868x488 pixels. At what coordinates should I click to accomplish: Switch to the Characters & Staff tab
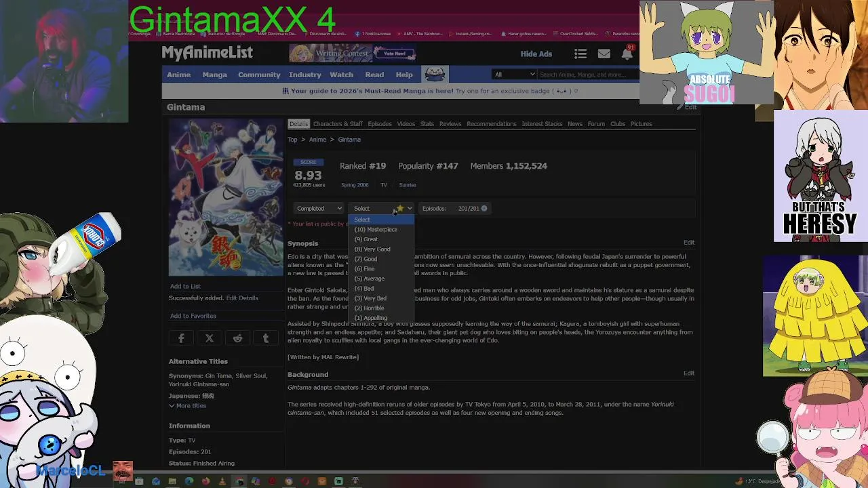click(x=338, y=124)
